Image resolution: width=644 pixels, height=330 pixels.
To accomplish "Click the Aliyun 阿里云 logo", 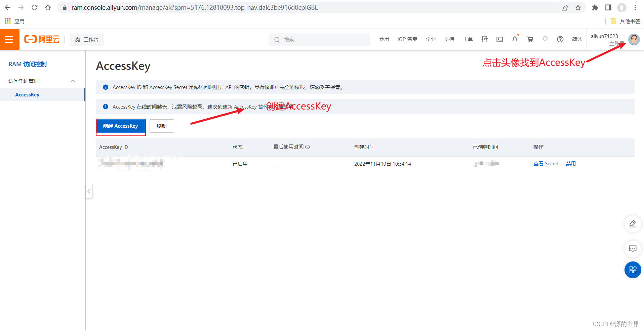I will tap(42, 39).
